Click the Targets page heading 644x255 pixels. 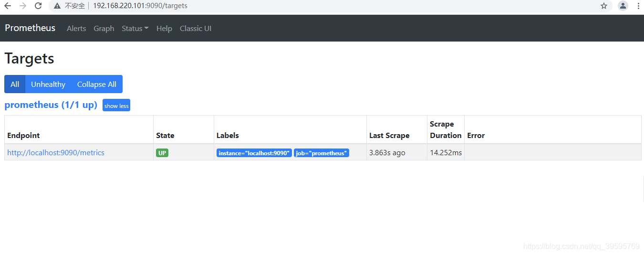pos(29,59)
